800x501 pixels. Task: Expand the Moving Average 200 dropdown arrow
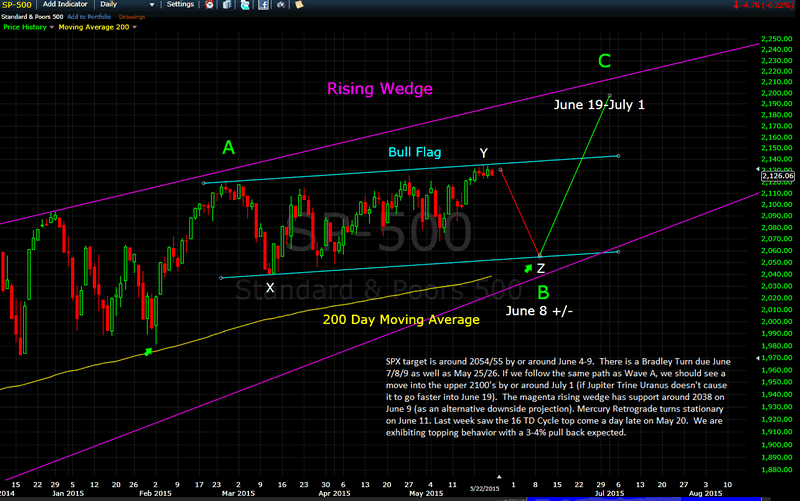[135, 27]
